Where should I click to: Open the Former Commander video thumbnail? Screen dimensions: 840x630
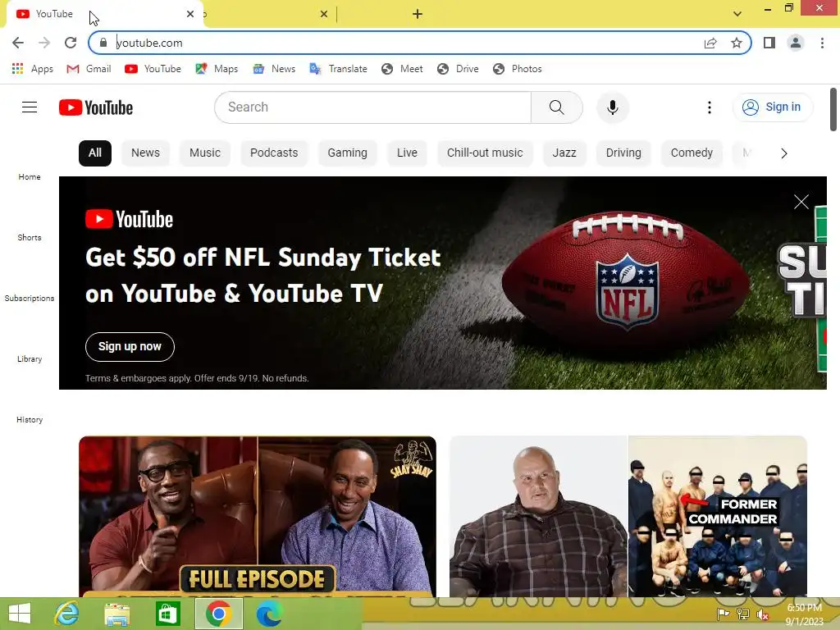click(x=628, y=517)
